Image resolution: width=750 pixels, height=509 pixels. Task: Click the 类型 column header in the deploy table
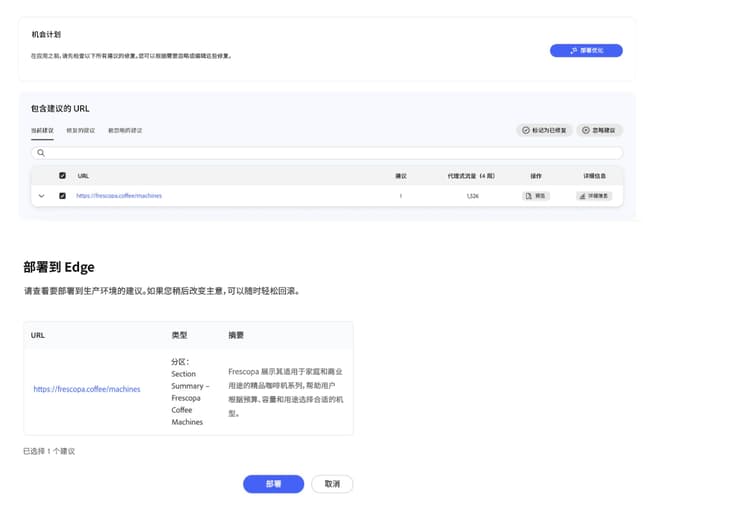tap(179, 335)
